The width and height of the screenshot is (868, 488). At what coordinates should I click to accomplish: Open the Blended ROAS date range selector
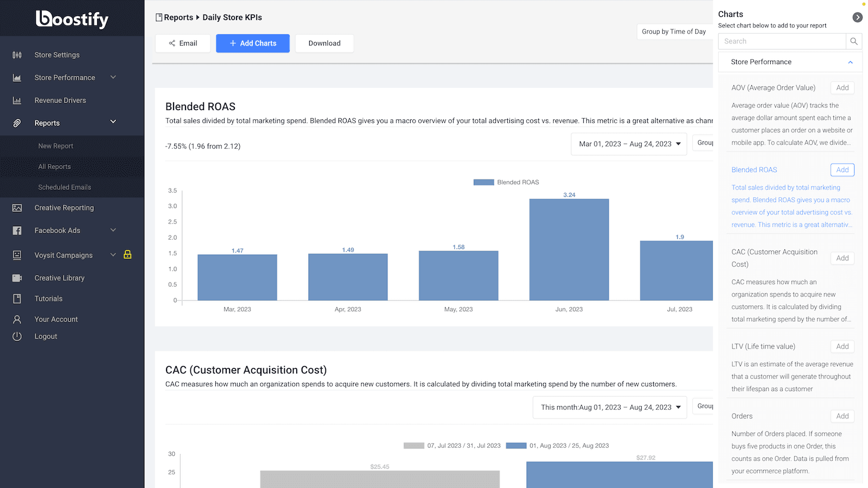tap(628, 144)
